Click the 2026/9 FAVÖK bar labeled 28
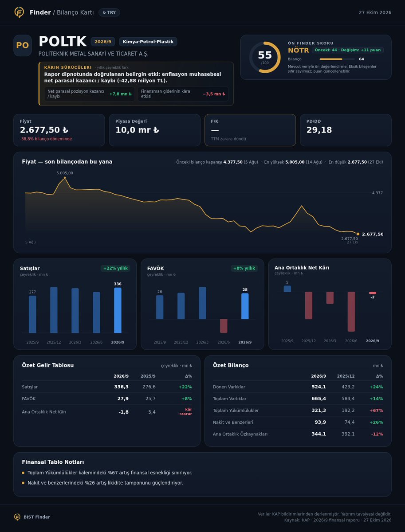The image size is (405, 532). tap(245, 306)
